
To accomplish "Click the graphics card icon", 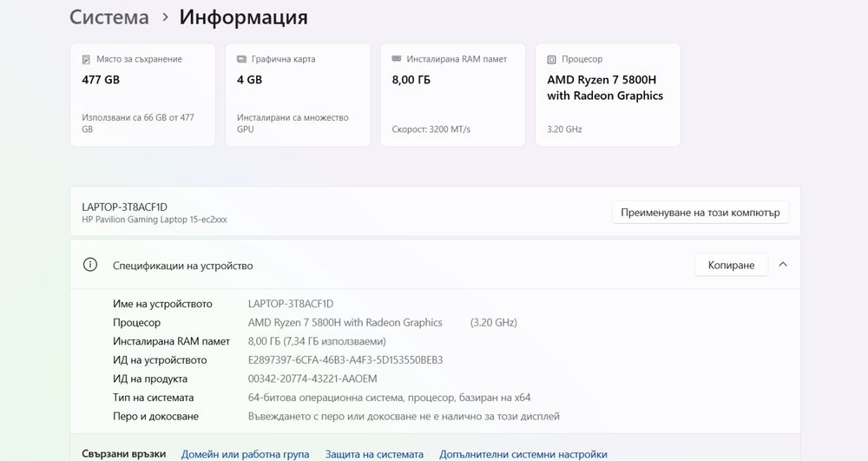I will 241,60.
